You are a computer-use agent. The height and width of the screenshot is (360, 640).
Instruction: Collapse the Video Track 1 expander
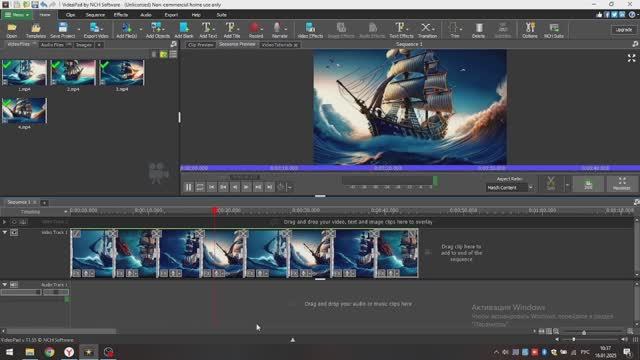(4, 232)
